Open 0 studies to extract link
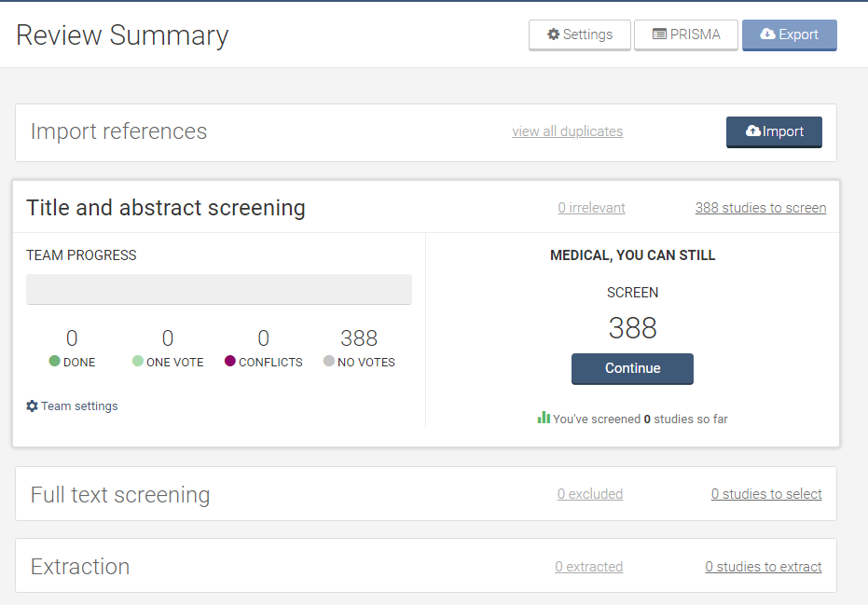This screenshot has width=868, height=605. [764, 567]
